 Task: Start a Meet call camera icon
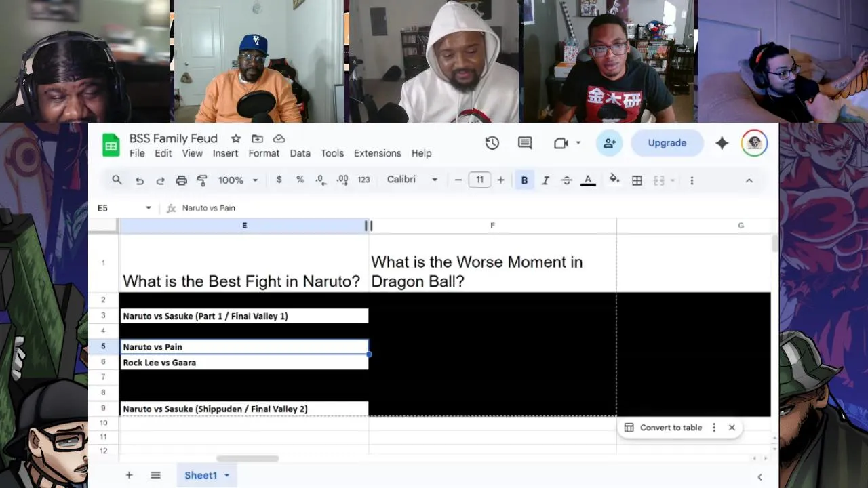pos(561,143)
